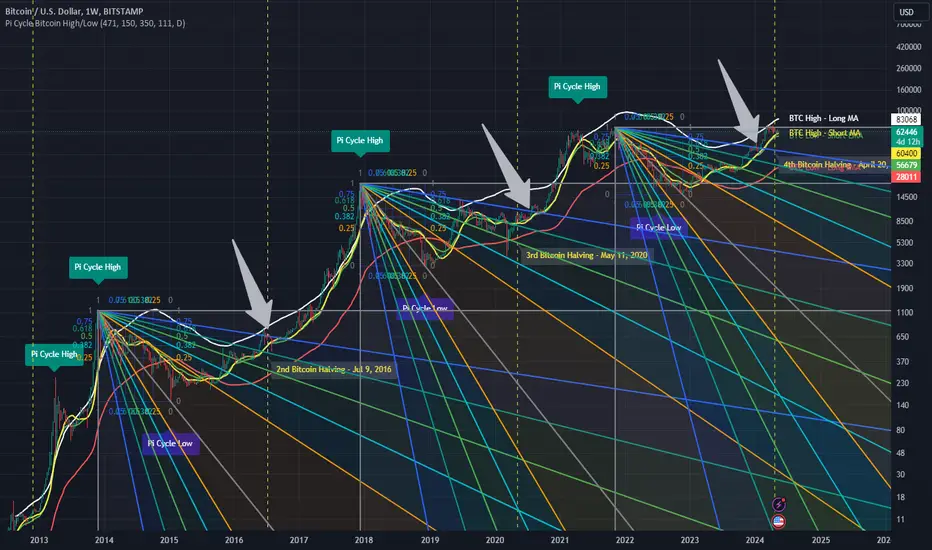This screenshot has width=932, height=550.
Task: Click the green 56679 price tag
Action: (x=906, y=165)
